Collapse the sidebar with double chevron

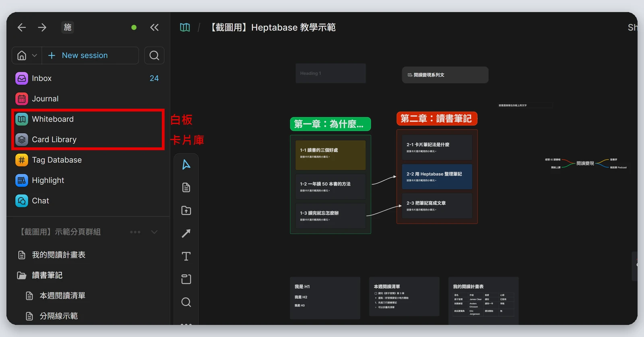[154, 27]
